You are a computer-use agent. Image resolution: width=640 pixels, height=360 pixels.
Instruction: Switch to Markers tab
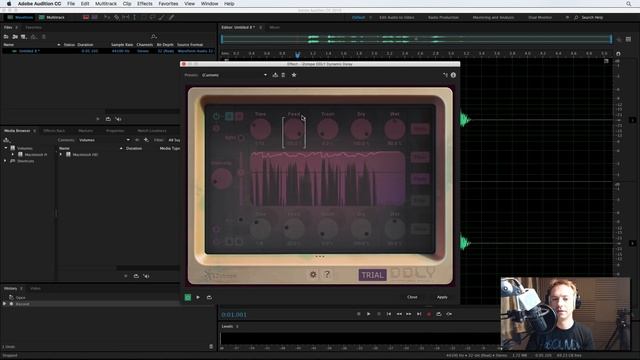coord(86,131)
